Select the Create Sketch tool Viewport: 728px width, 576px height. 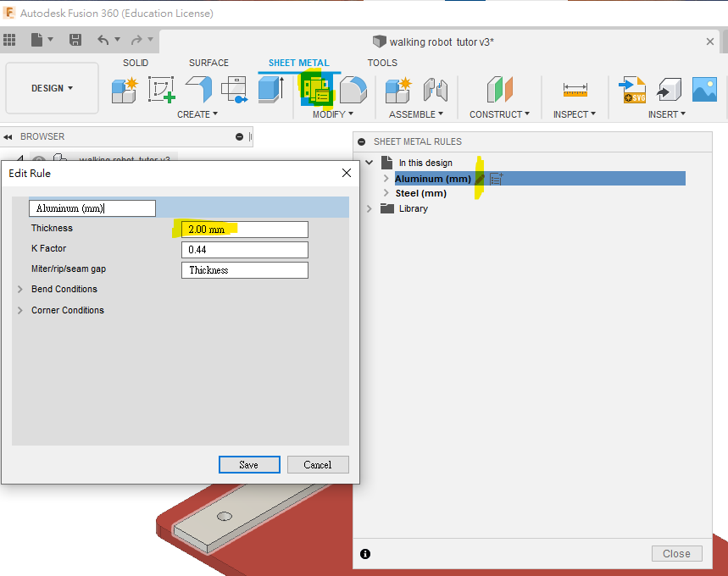click(161, 89)
